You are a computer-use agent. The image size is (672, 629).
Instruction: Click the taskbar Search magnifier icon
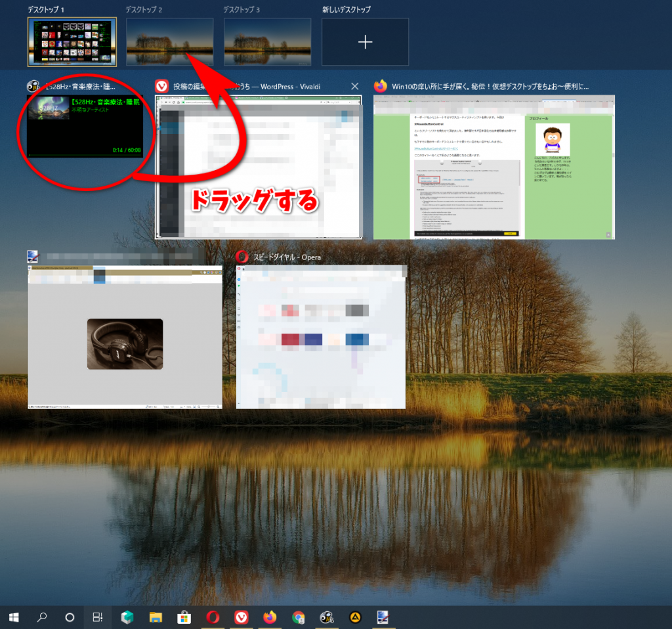[42, 617]
